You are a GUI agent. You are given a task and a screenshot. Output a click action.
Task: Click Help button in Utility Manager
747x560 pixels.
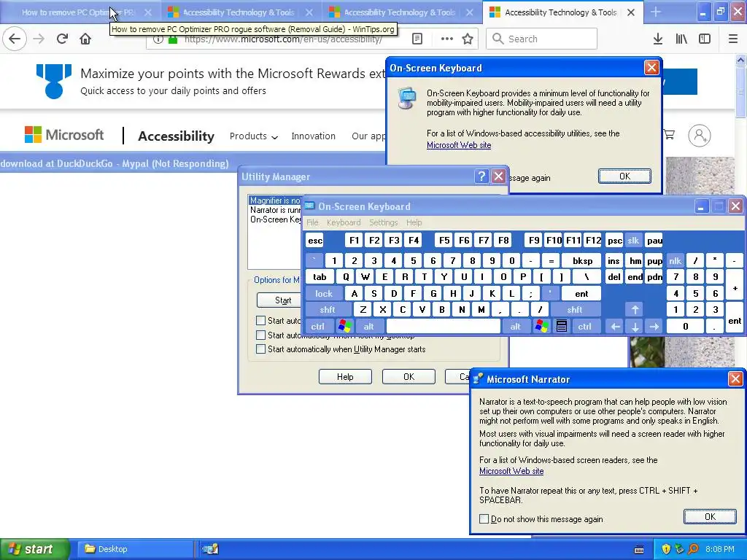click(345, 377)
